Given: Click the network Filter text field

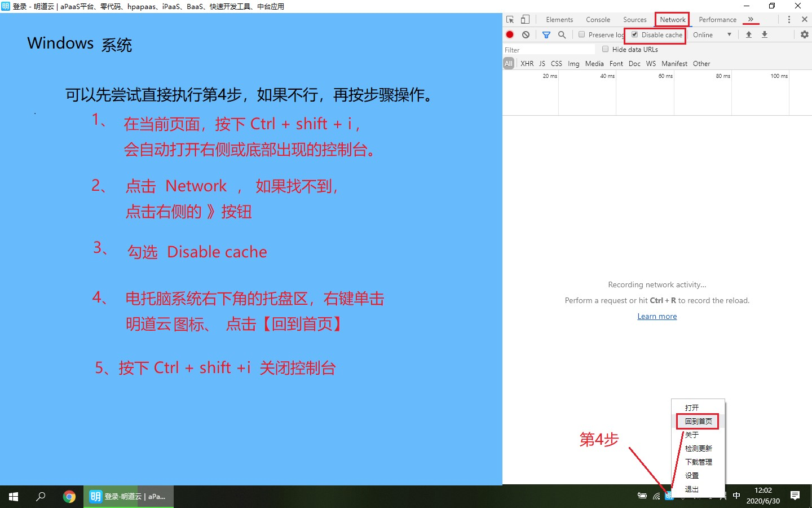Looking at the screenshot, I should tap(547, 50).
